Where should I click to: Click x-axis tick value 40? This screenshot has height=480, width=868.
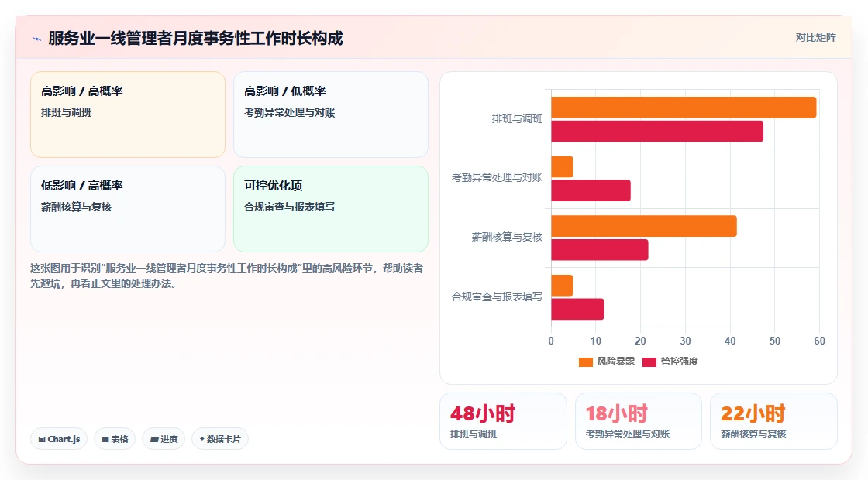(x=730, y=341)
